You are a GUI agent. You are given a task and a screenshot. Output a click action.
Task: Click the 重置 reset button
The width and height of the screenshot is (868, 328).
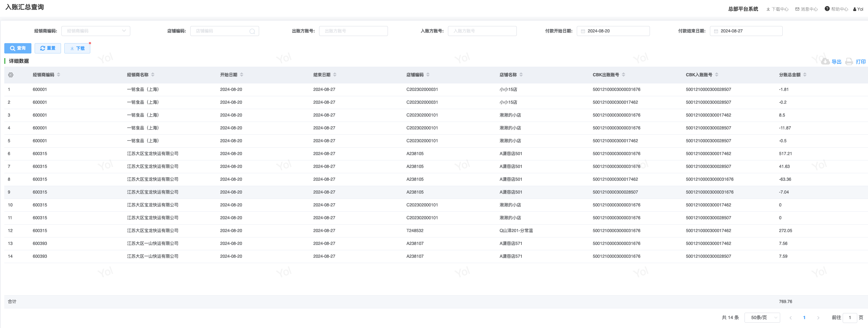(48, 48)
